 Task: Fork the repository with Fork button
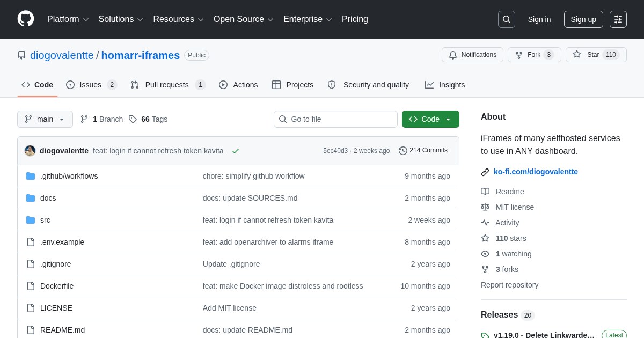point(535,55)
